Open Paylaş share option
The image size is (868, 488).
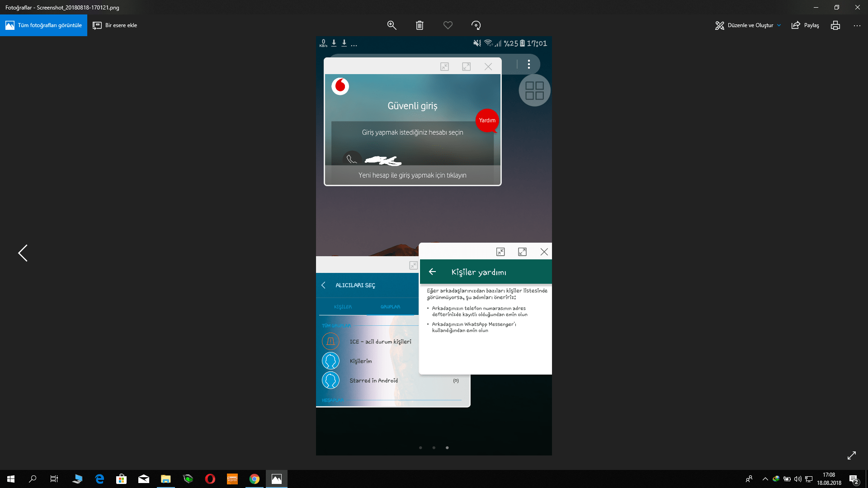805,25
